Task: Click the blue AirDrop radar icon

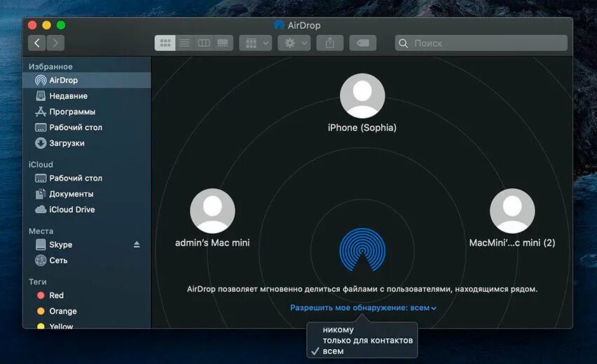Action: [x=362, y=249]
